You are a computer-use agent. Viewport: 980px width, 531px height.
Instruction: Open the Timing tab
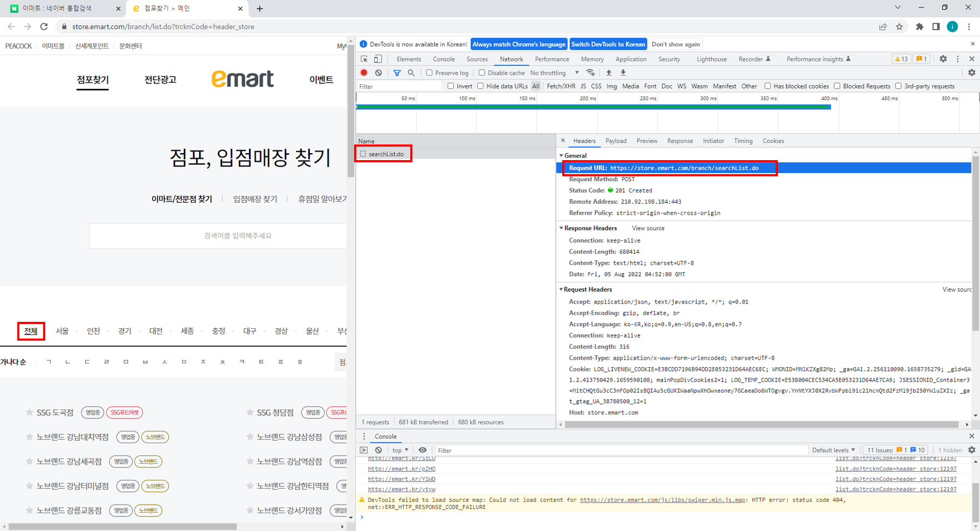click(x=743, y=141)
